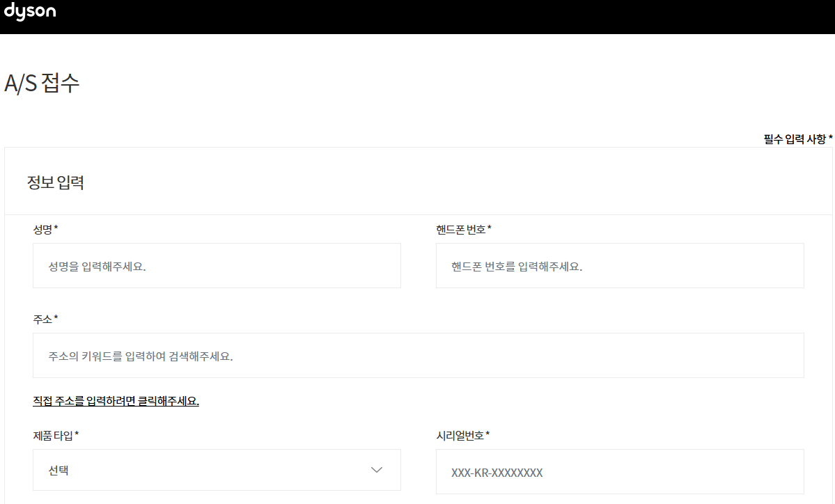The width and height of the screenshot is (835, 504).
Task: Click the Dyson logo in the header
Action: [29, 12]
